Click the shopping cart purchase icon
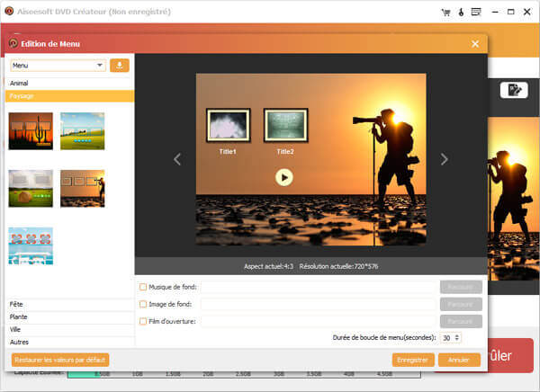Screen dimensions: 540x392 point(446,13)
